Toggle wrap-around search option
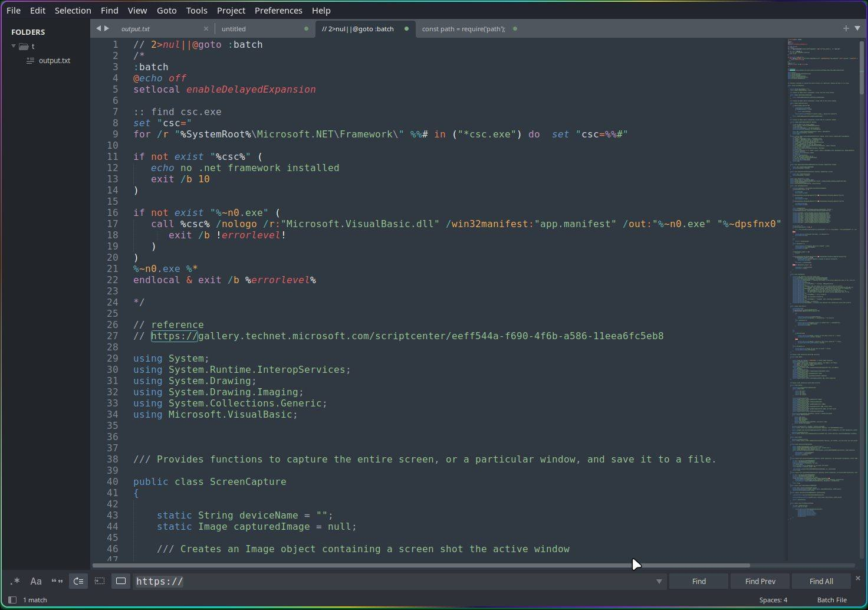 [78, 581]
